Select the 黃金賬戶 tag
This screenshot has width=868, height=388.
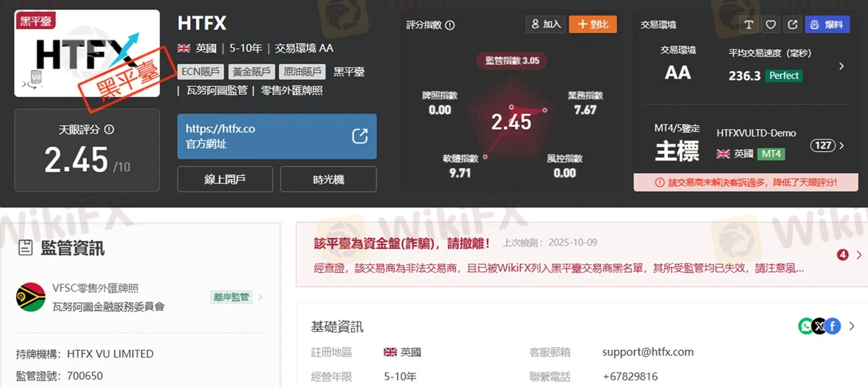click(252, 72)
